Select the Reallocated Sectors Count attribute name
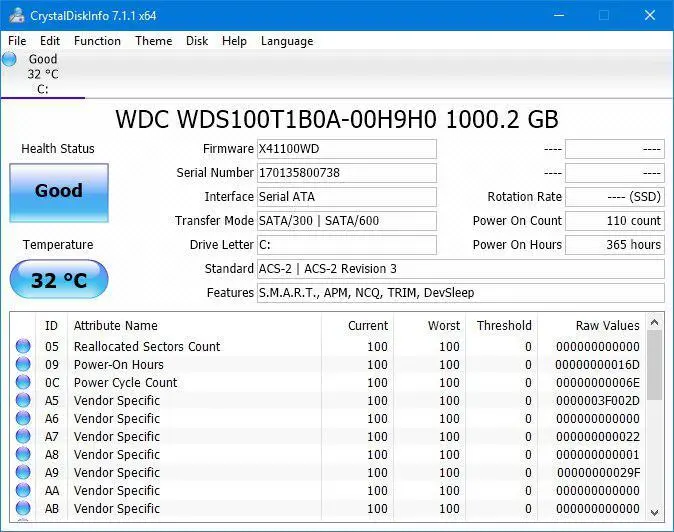The height and width of the screenshot is (532, 674). 147,346
